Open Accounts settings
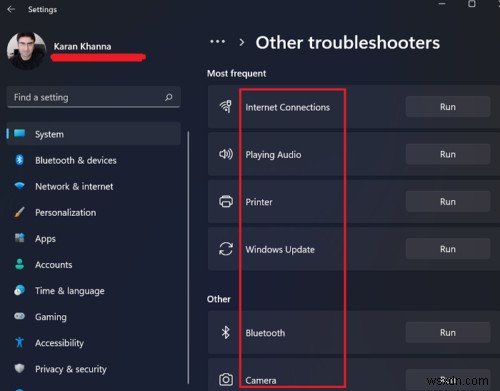Image resolution: width=500 pixels, height=391 pixels. (53, 265)
